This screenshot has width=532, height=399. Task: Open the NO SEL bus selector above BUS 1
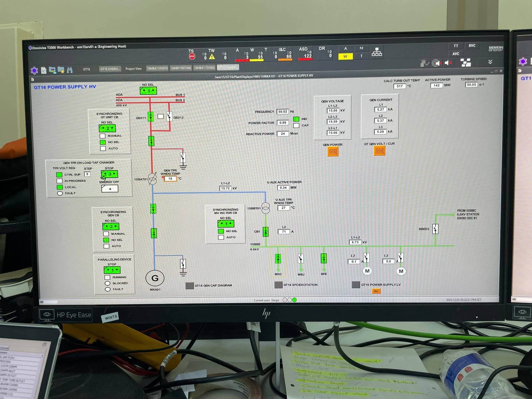tap(148, 91)
